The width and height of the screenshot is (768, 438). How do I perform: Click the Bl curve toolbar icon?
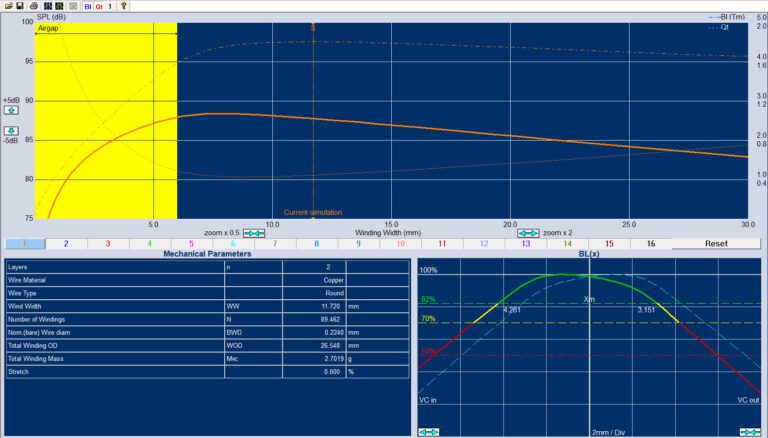click(87, 6)
